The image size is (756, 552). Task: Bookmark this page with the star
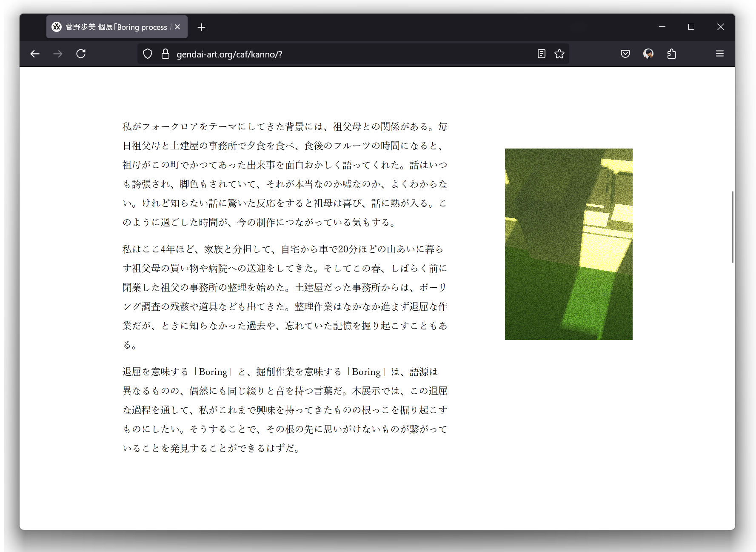click(x=559, y=54)
